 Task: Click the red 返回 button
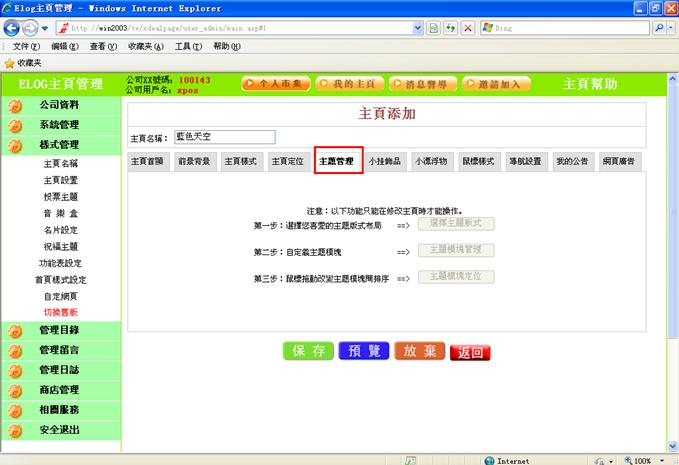tap(470, 352)
